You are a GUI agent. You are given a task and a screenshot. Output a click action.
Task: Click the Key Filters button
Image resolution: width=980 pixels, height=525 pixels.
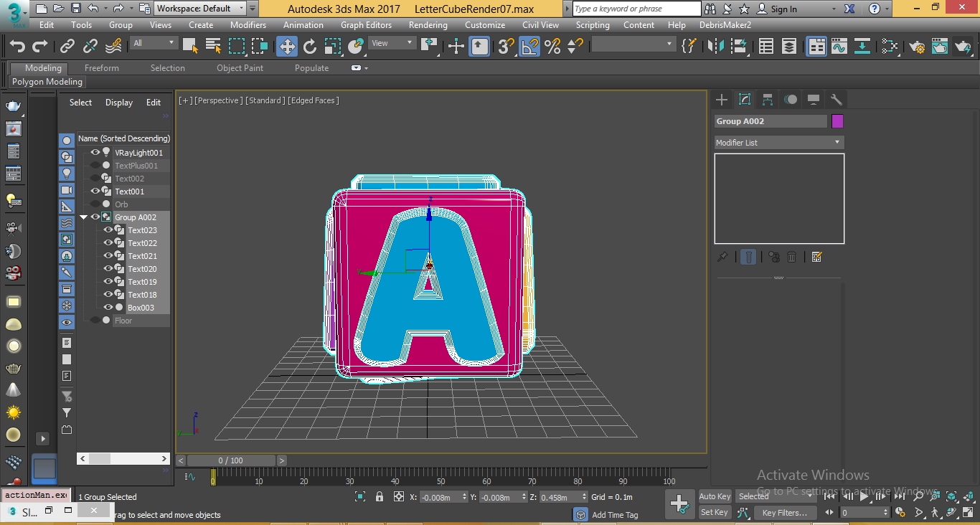(785, 513)
